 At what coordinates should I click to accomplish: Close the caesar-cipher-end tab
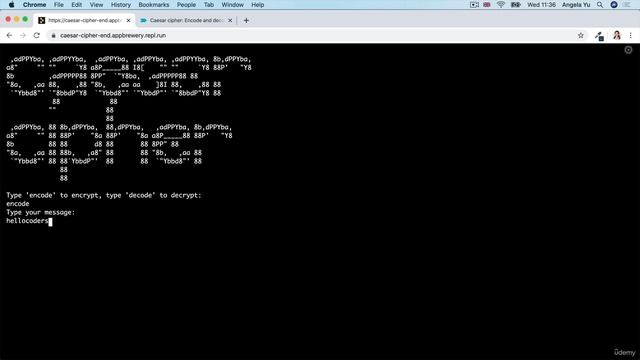(x=129, y=20)
